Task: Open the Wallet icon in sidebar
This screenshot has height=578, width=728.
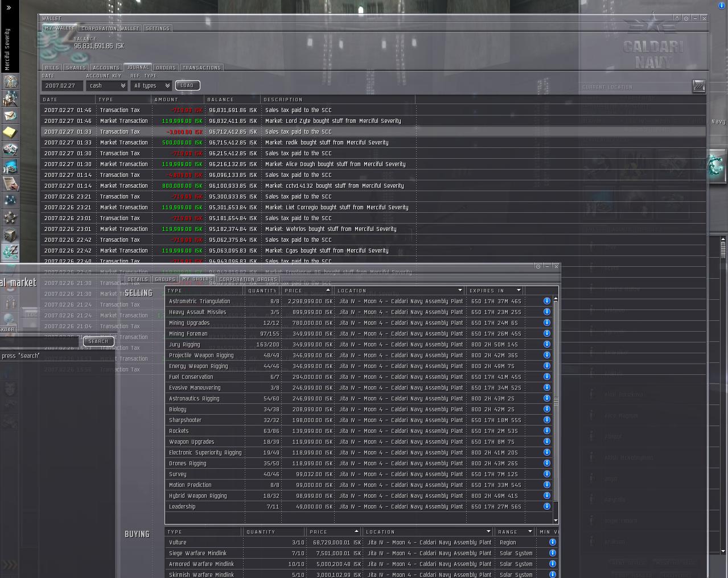Action: pos(10,251)
